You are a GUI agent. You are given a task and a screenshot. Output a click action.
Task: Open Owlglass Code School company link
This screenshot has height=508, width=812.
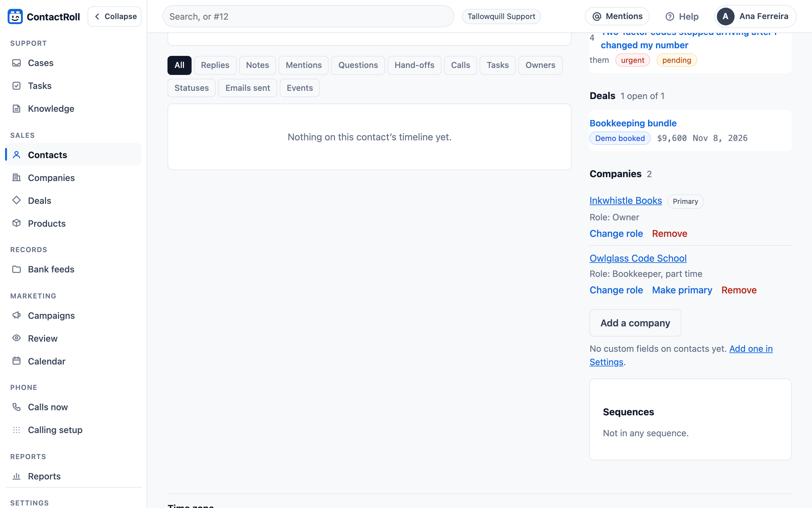638,258
